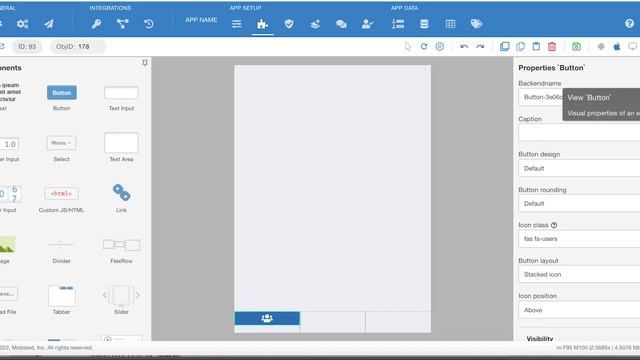
Task: Click the ObjID: 178 badge
Action: [78, 47]
